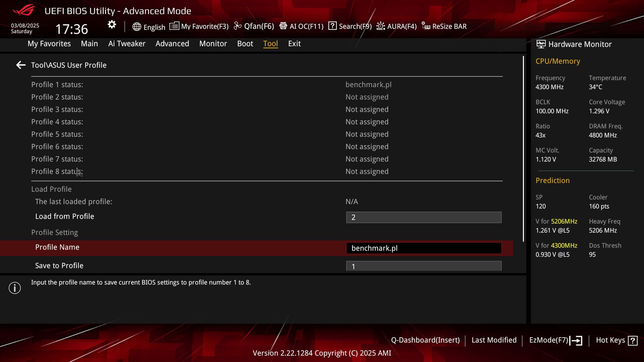Select the Tool tab

tap(270, 44)
